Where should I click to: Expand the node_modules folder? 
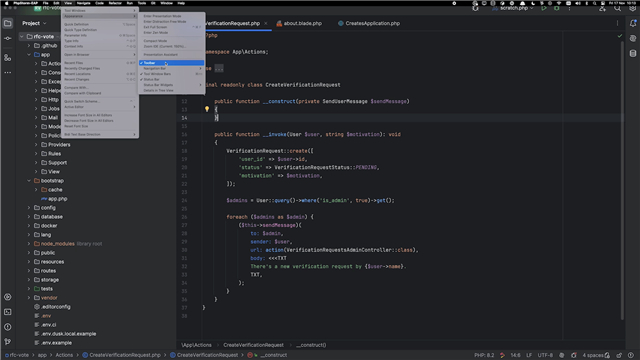[x=29, y=244]
